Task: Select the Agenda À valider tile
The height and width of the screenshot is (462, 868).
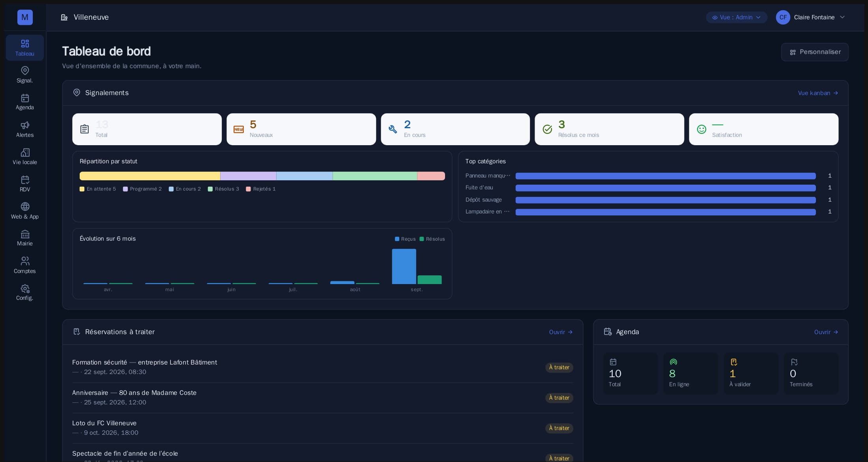Action: (751, 373)
